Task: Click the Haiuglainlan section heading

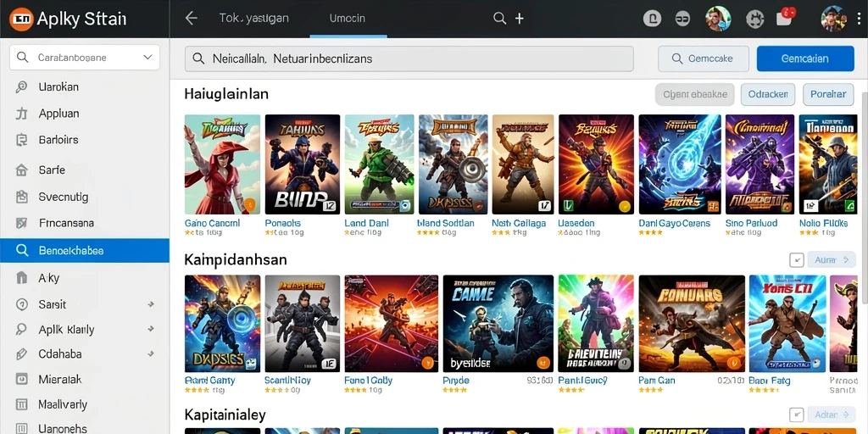Action: (x=226, y=94)
